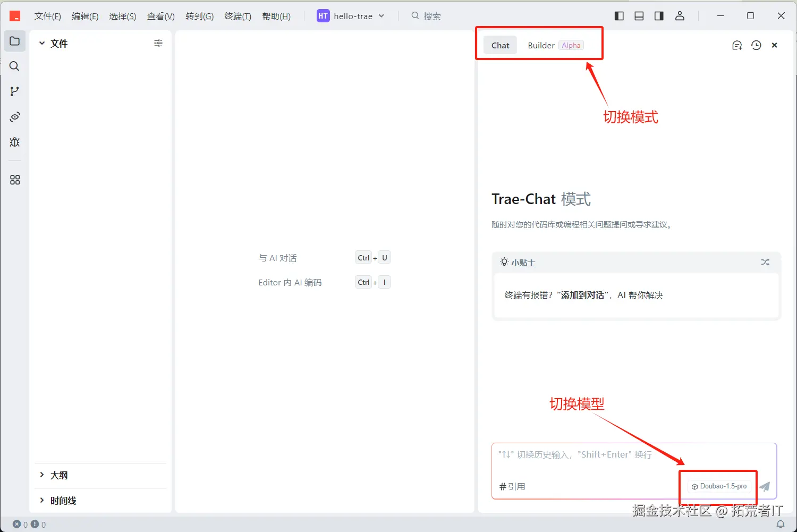The height and width of the screenshot is (532, 797).
Task: Open the 帮助(H) menu
Action: click(276, 16)
